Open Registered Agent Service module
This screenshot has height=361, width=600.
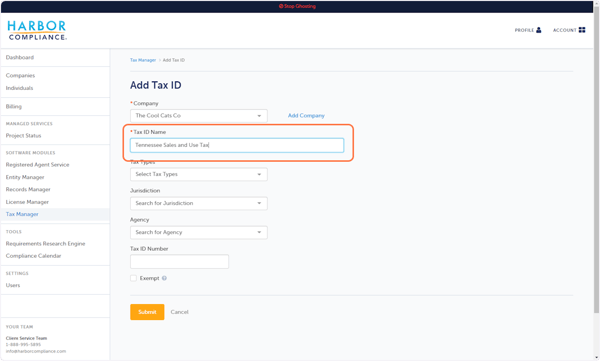[x=38, y=165]
